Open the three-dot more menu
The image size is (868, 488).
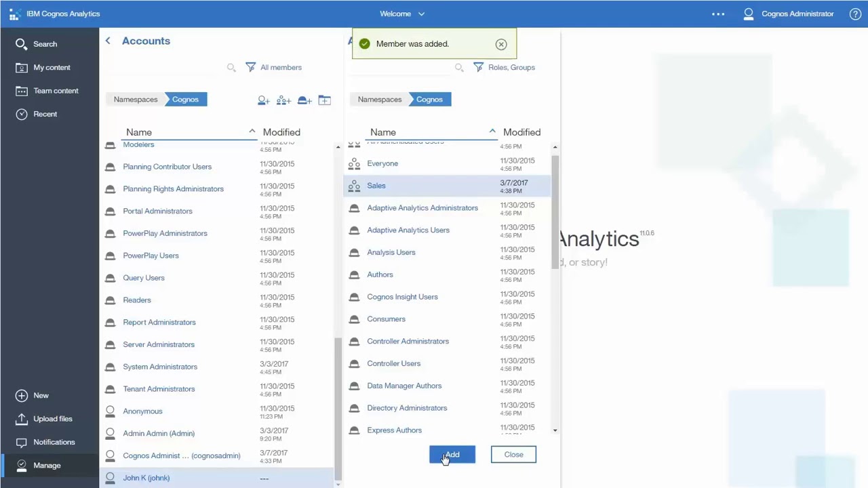pyautogui.click(x=718, y=14)
